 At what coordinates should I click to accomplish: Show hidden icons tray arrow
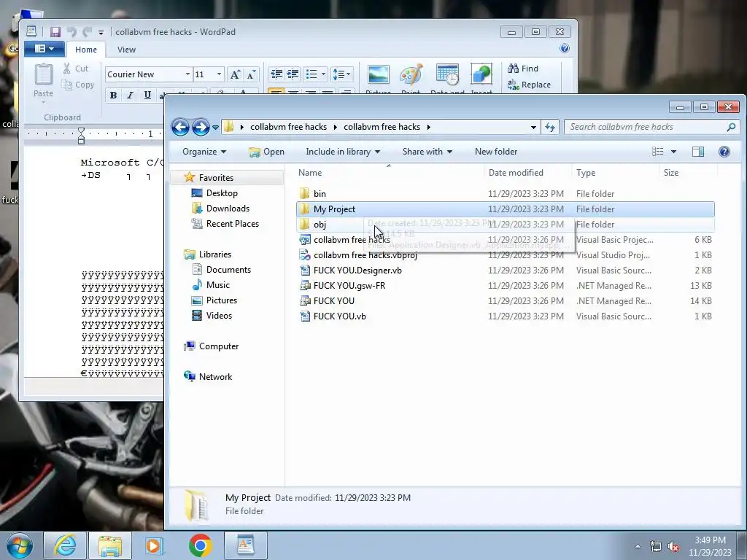pyautogui.click(x=638, y=546)
